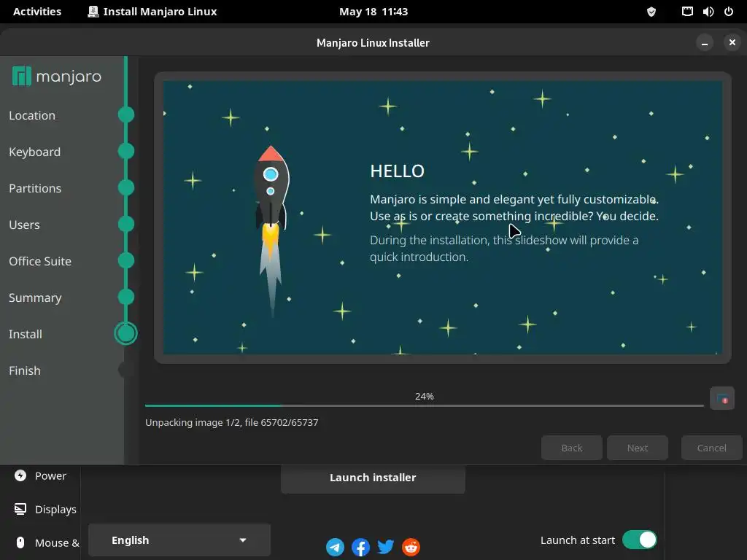
Task: Open the Telegram social link icon
Action: click(x=336, y=547)
